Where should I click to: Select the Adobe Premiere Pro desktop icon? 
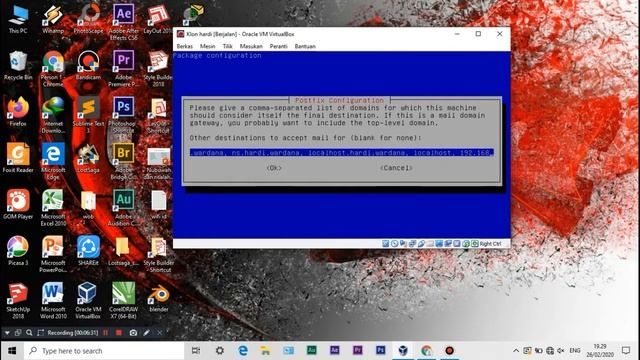123,69
